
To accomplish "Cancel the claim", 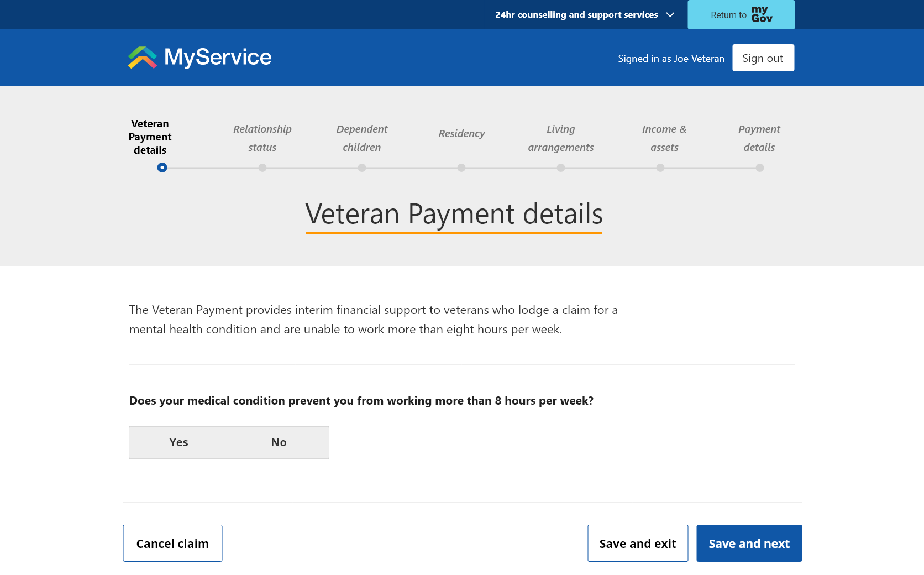I will click(x=172, y=543).
